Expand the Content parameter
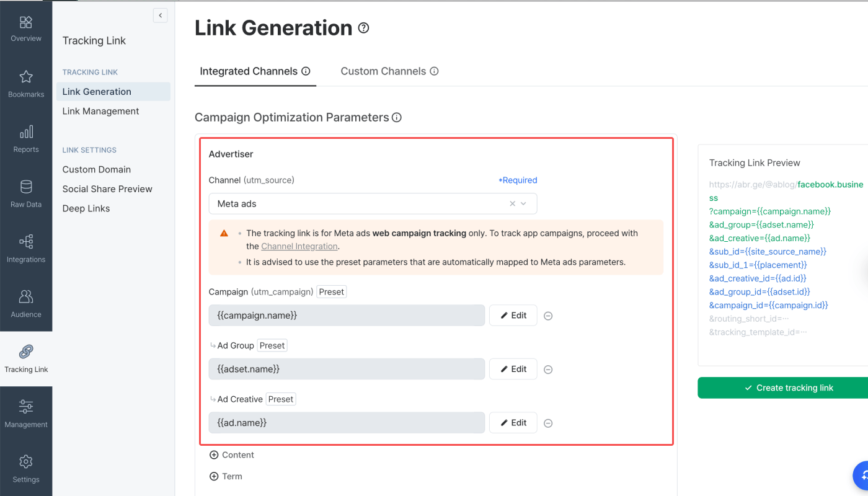 click(232, 455)
